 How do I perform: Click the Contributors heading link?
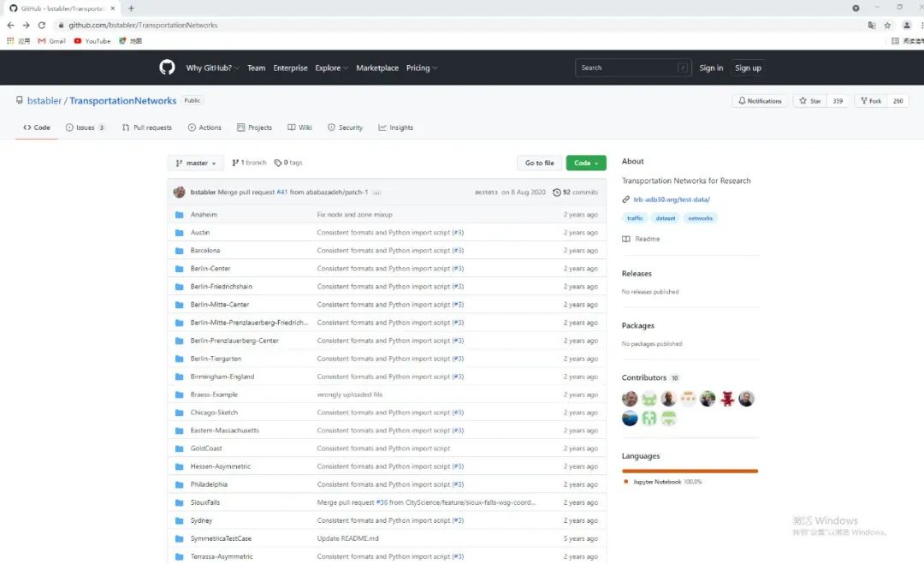click(643, 377)
